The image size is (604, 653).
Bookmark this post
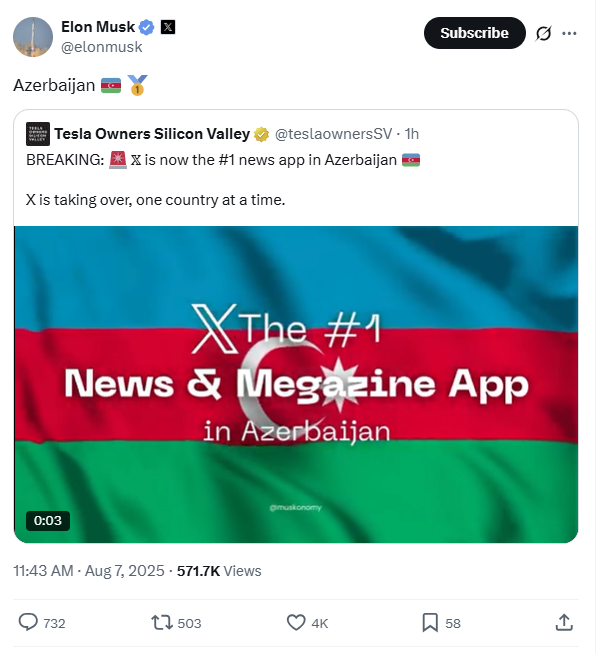[429, 622]
